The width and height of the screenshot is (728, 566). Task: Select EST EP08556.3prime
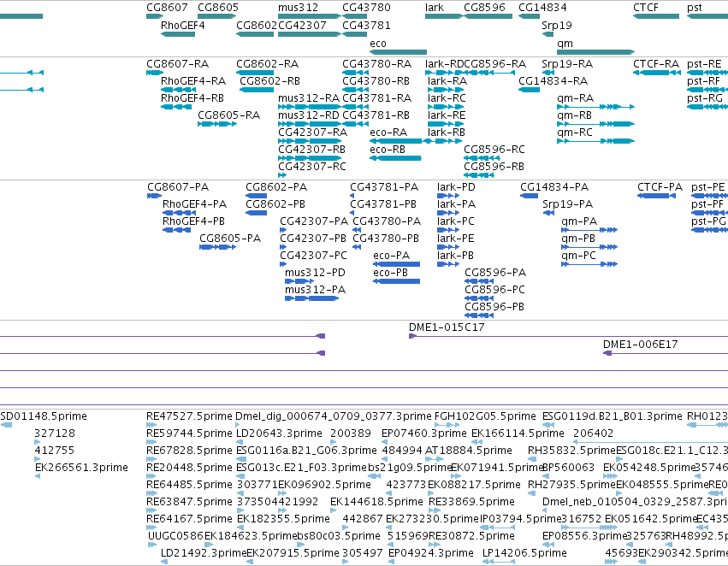[x=548, y=544]
